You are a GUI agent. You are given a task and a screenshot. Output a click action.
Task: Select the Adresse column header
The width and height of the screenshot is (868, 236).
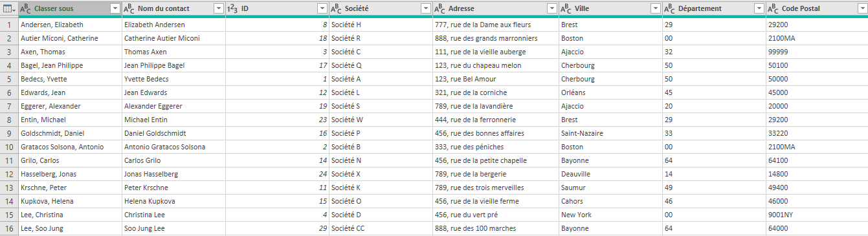[495, 9]
